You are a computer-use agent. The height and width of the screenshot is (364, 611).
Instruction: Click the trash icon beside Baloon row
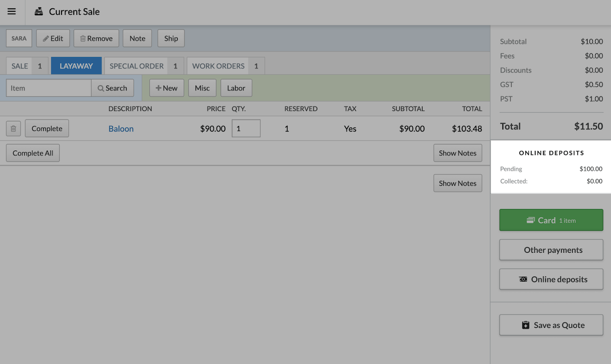[14, 129]
